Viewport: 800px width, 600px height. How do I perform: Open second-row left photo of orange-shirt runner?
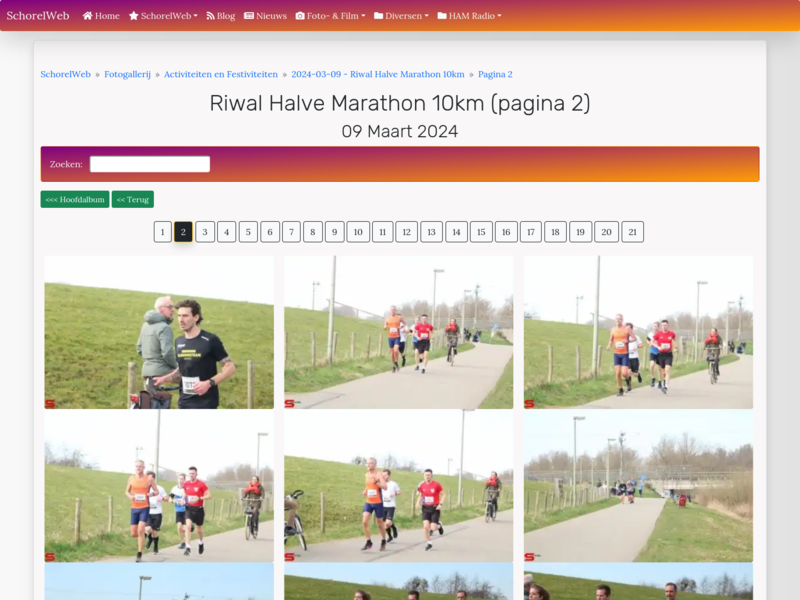tap(159, 486)
